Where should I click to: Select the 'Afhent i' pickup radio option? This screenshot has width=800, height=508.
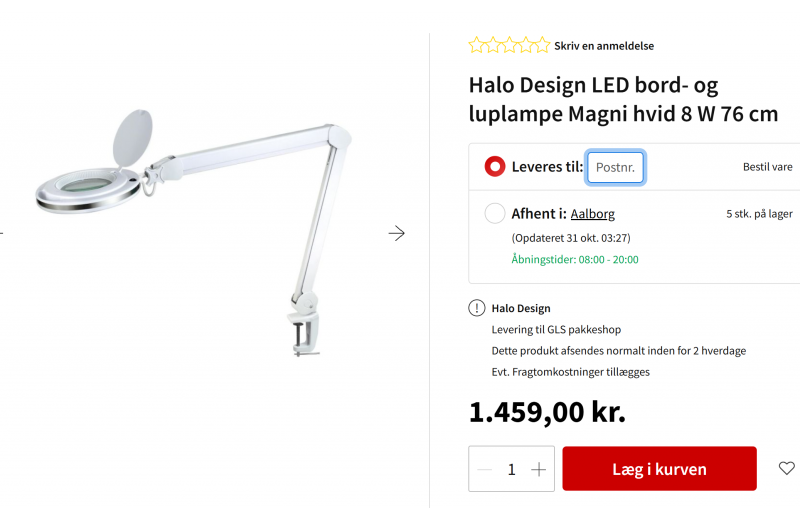pos(495,213)
